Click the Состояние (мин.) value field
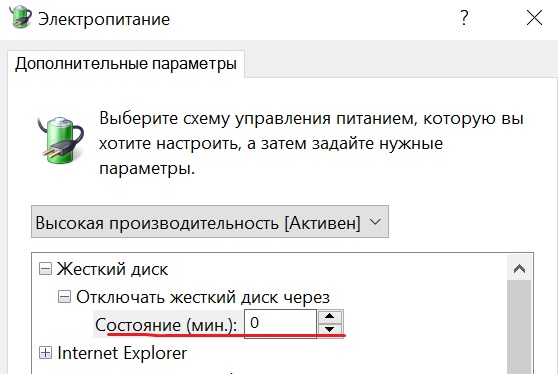This screenshot has height=374, width=558. point(280,323)
